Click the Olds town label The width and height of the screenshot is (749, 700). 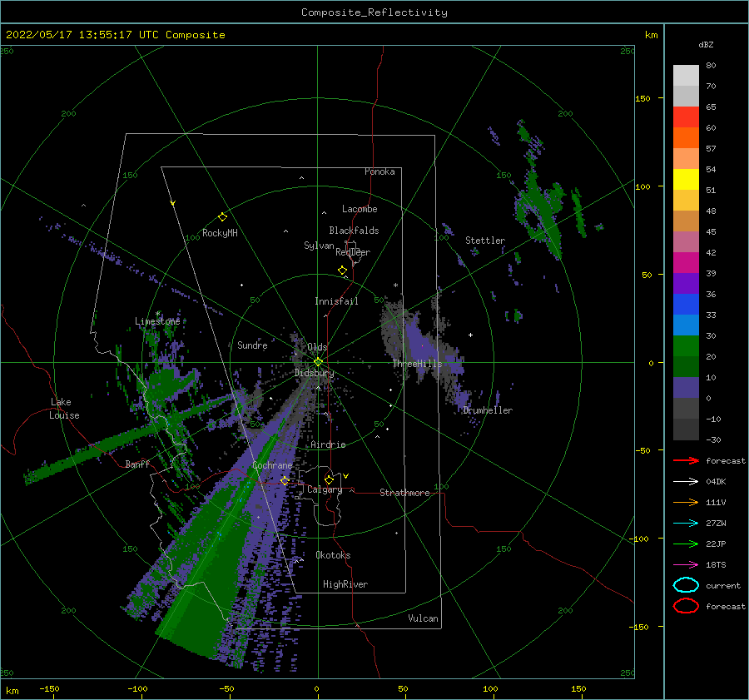[317, 347]
